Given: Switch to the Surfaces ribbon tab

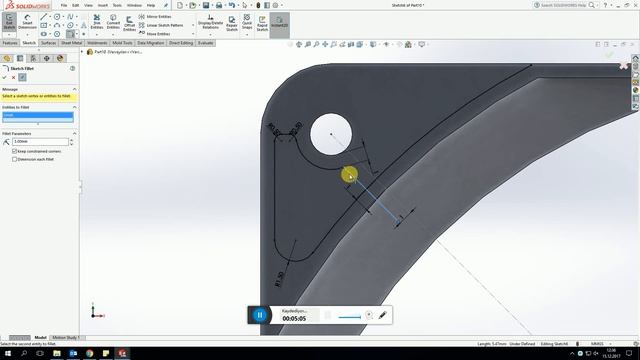Looking at the screenshot, I should tap(48, 43).
